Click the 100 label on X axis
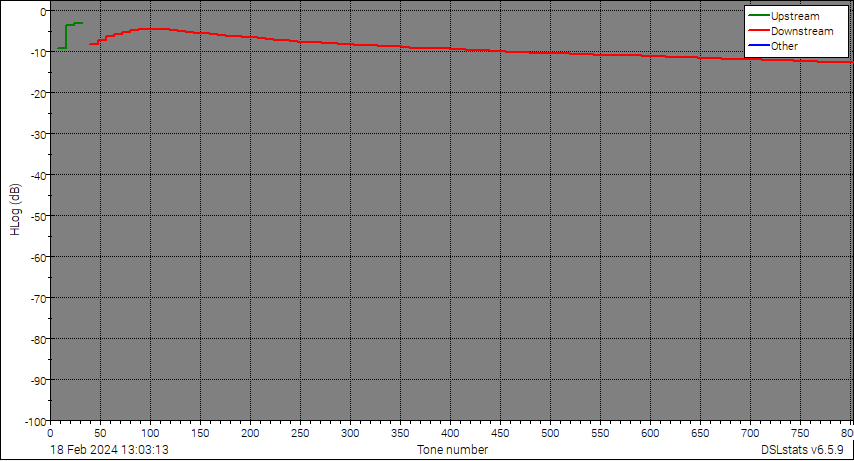The width and height of the screenshot is (854, 461). click(x=150, y=433)
